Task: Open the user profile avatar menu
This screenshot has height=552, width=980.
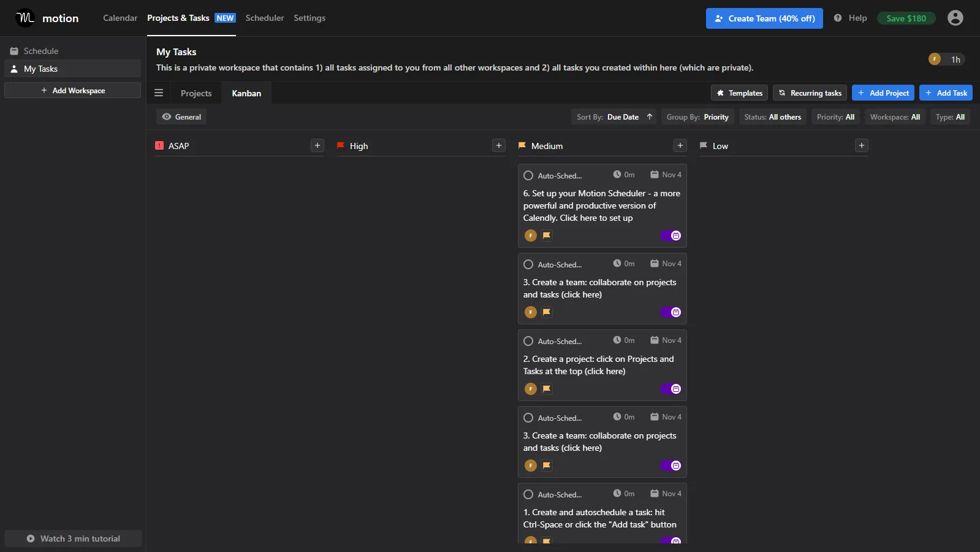Action: point(955,18)
